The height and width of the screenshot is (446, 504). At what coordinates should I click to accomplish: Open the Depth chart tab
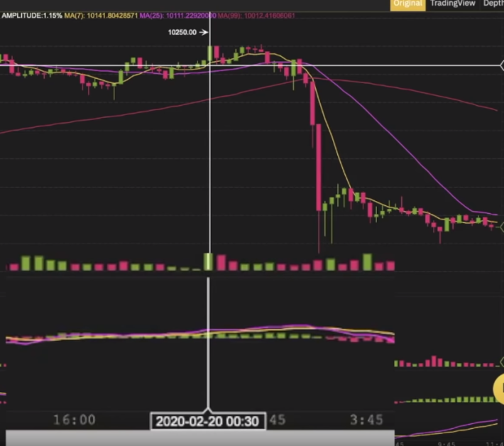[x=493, y=4]
